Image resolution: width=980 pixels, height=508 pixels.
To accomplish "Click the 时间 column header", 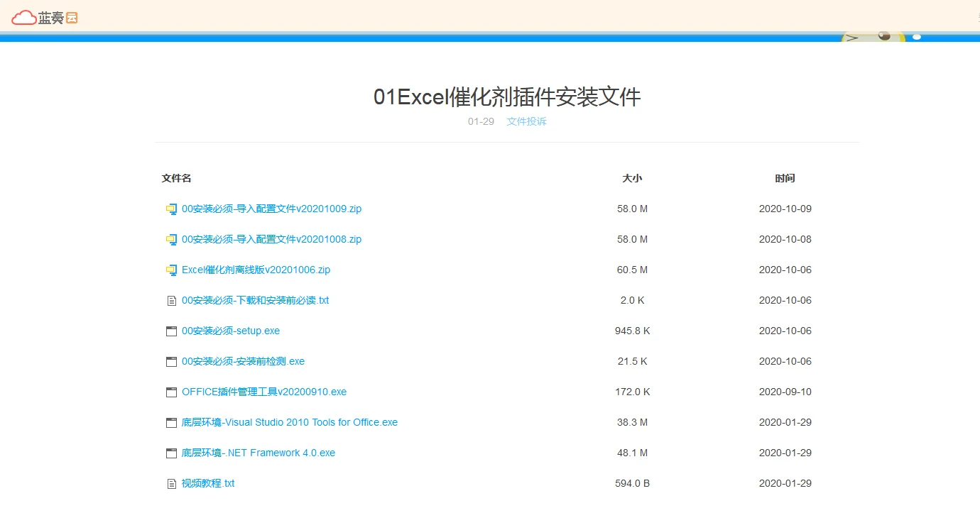I will coord(785,178).
